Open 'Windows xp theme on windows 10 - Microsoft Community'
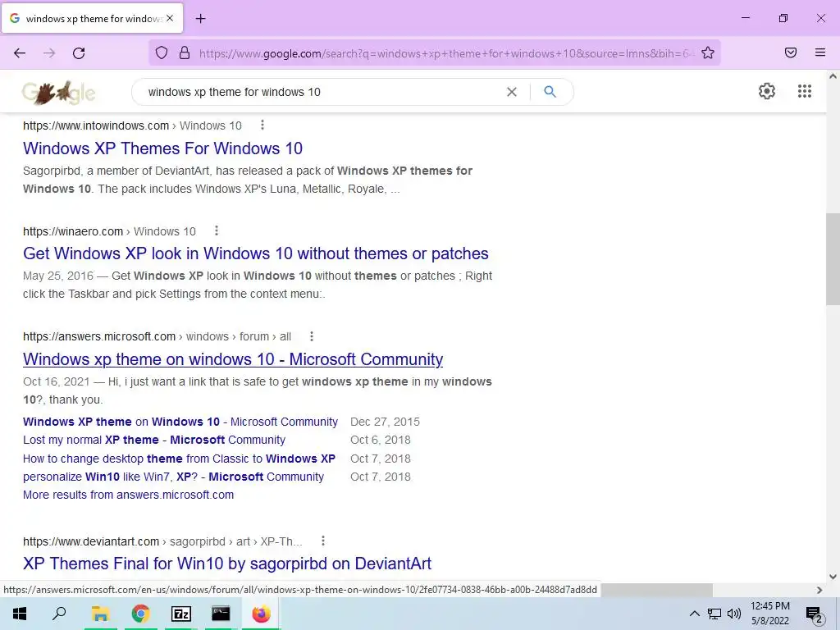Screen dimensions: 840x630 click(233, 359)
